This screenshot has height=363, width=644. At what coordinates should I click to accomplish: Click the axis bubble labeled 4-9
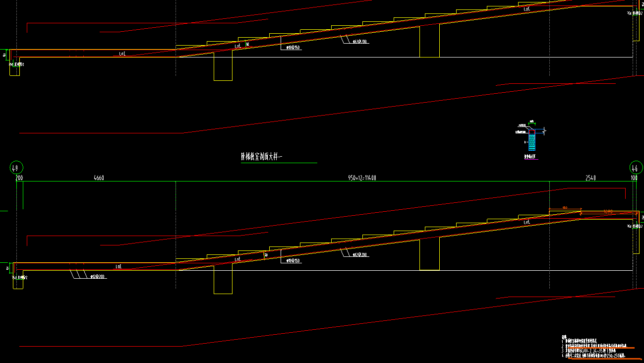pyautogui.click(x=16, y=168)
